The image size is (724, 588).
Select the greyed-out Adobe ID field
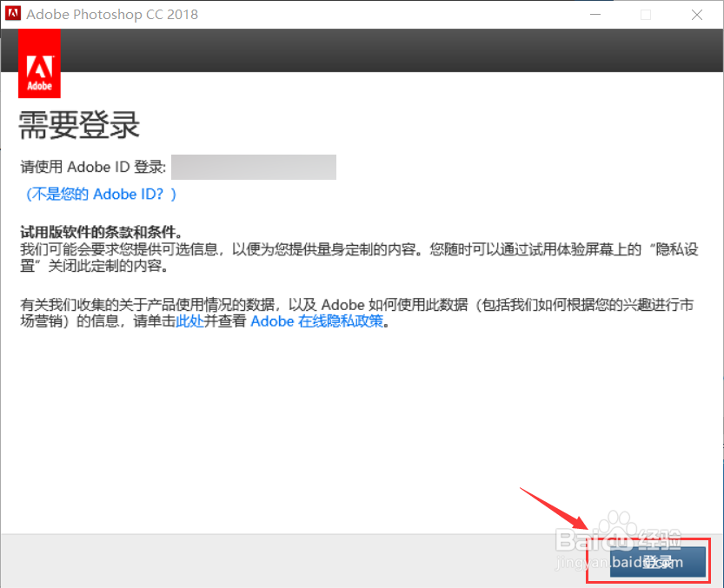254,167
